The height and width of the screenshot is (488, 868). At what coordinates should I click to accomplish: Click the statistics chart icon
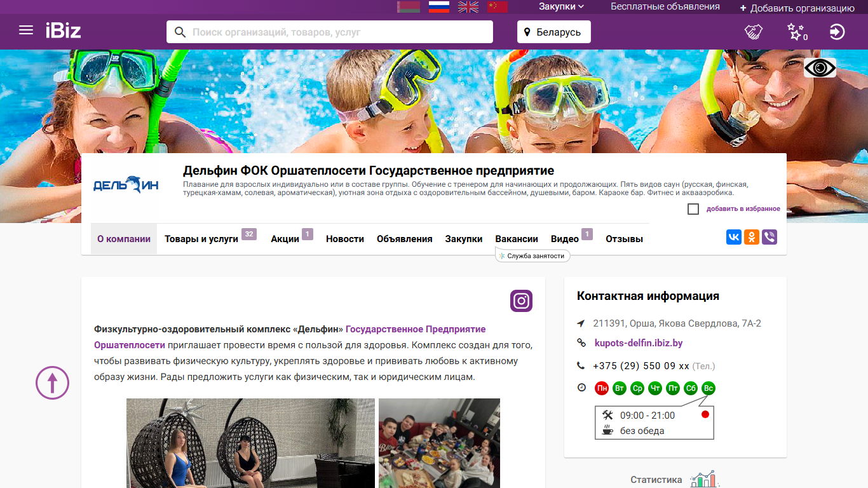point(705,480)
